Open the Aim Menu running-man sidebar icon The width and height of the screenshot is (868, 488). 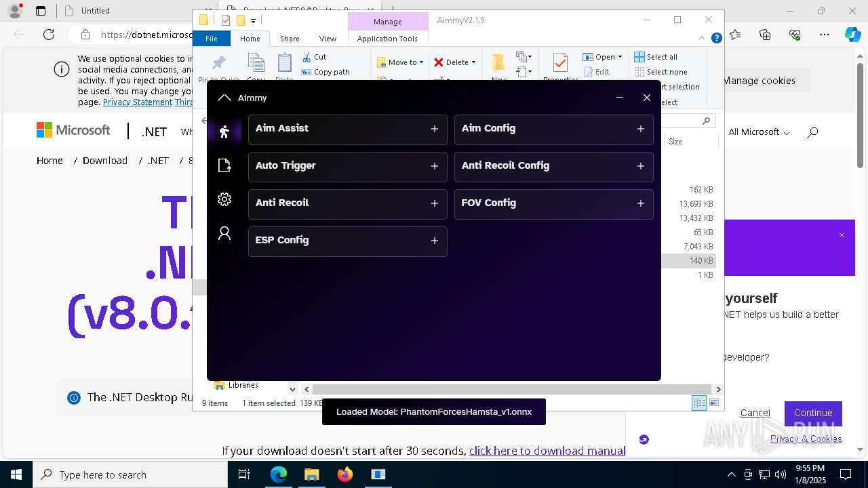click(x=224, y=131)
